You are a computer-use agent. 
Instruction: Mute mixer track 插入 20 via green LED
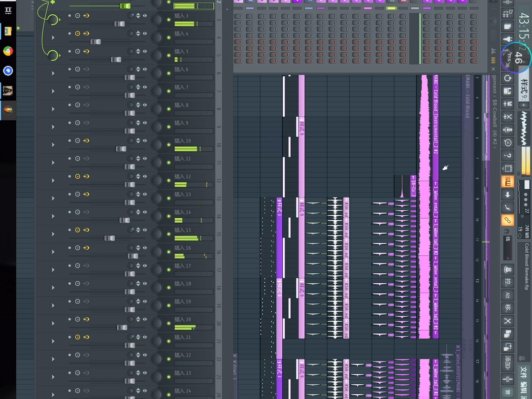coord(169,323)
